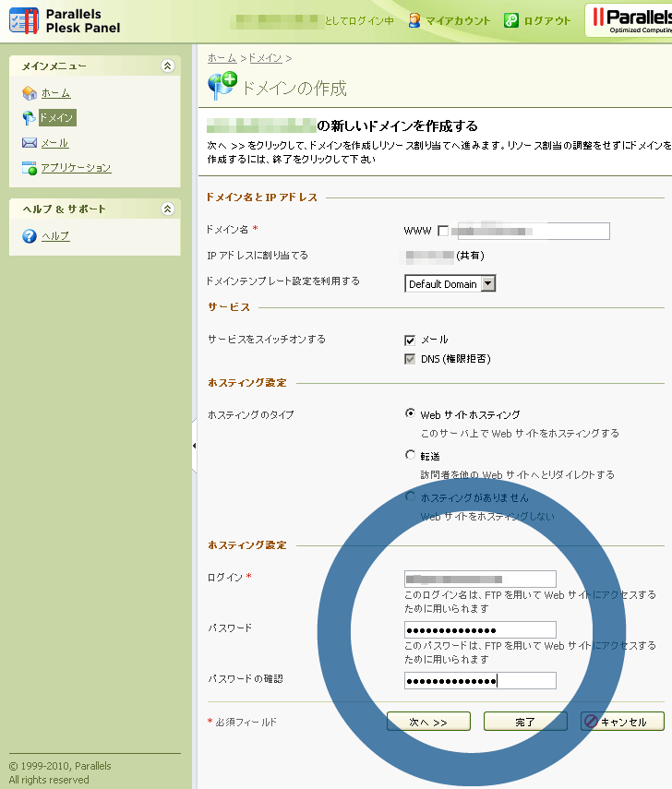Click the Parallels Plesk Panel logo icon
The width and height of the screenshot is (672, 789).
coord(24,21)
